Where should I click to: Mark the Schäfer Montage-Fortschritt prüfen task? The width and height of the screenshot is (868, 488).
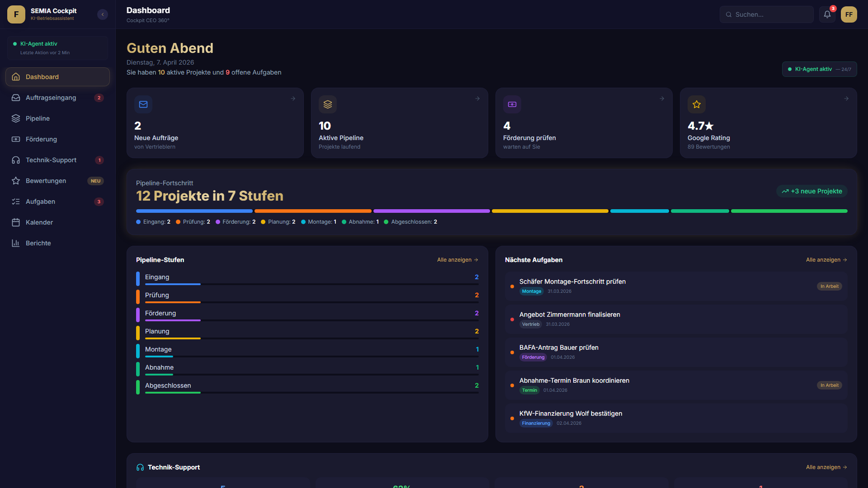572,282
